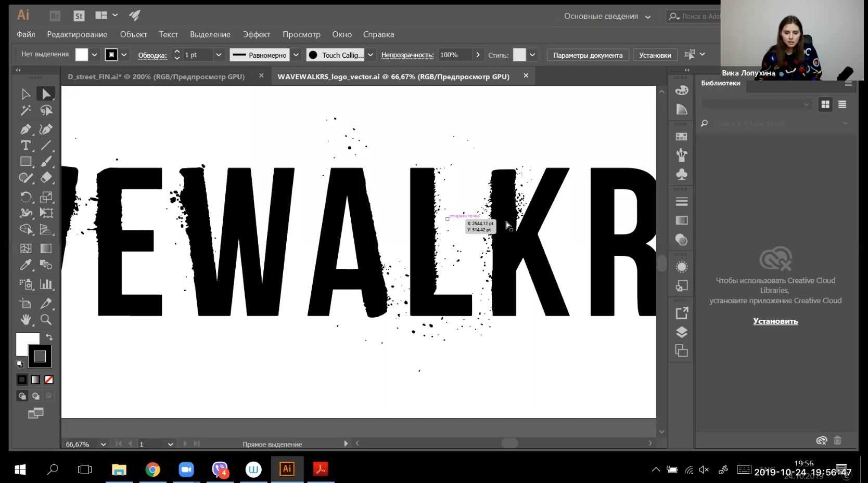This screenshot has height=483, width=868.
Task: Open the Файл menu
Action: [x=26, y=34]
